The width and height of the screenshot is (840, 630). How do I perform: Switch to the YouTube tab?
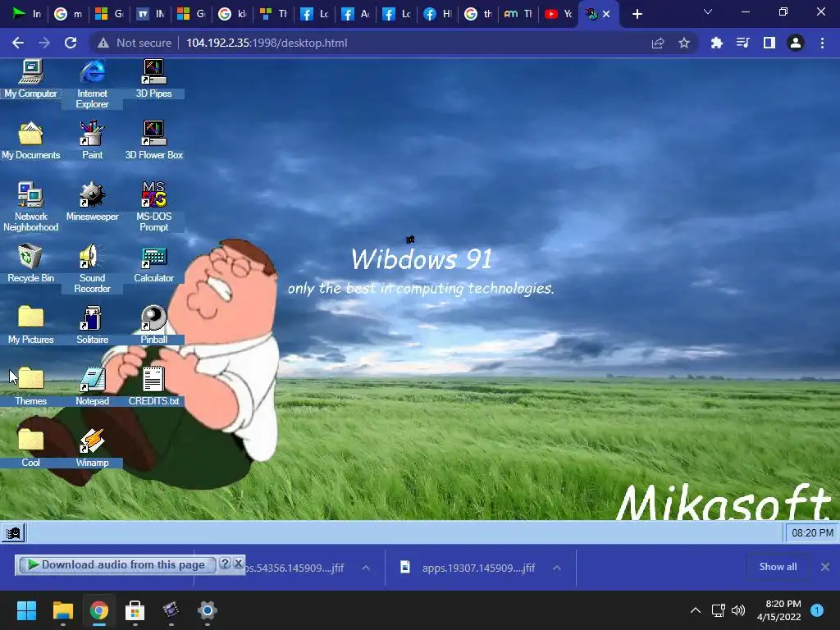coord(559,14)
